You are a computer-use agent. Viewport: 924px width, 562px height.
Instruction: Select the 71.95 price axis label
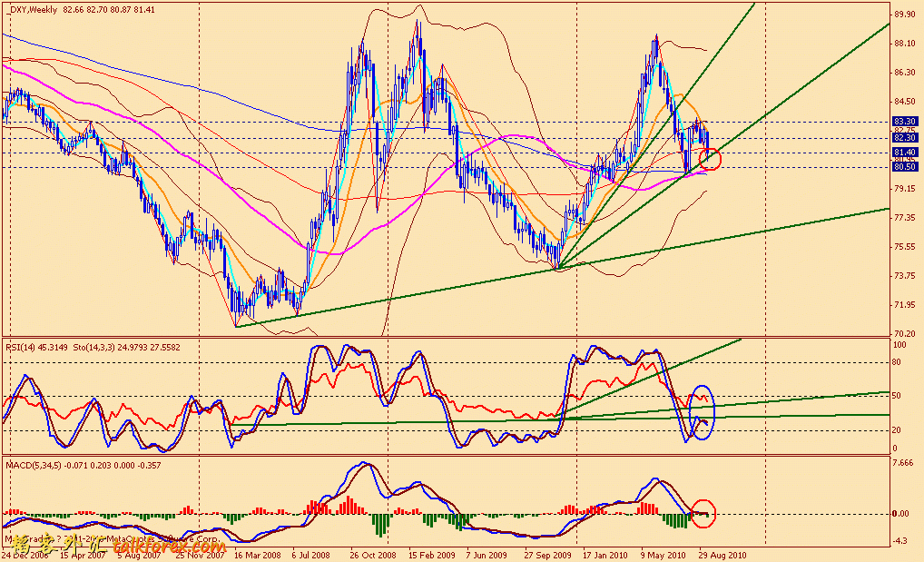[905, 305]
